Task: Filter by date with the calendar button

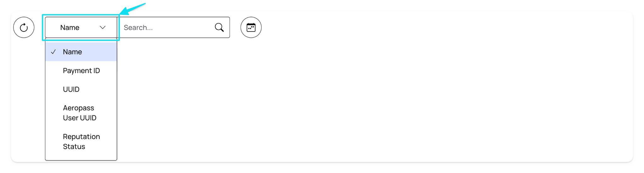Action: coord(251,27)
